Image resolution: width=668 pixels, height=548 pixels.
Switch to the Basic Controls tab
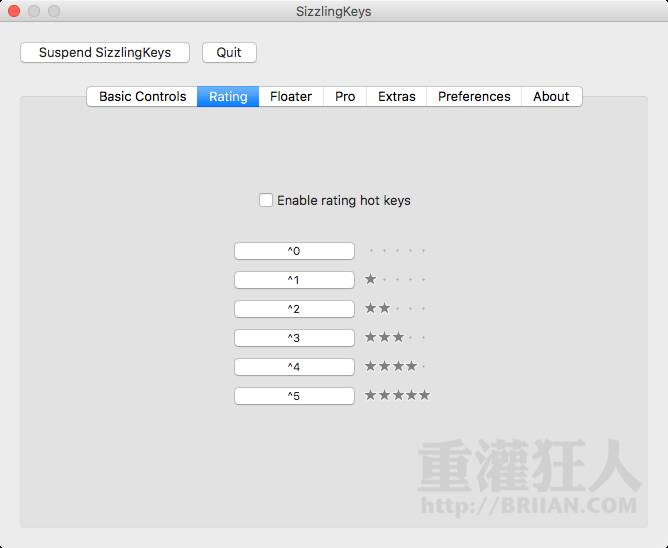[142, 96]
